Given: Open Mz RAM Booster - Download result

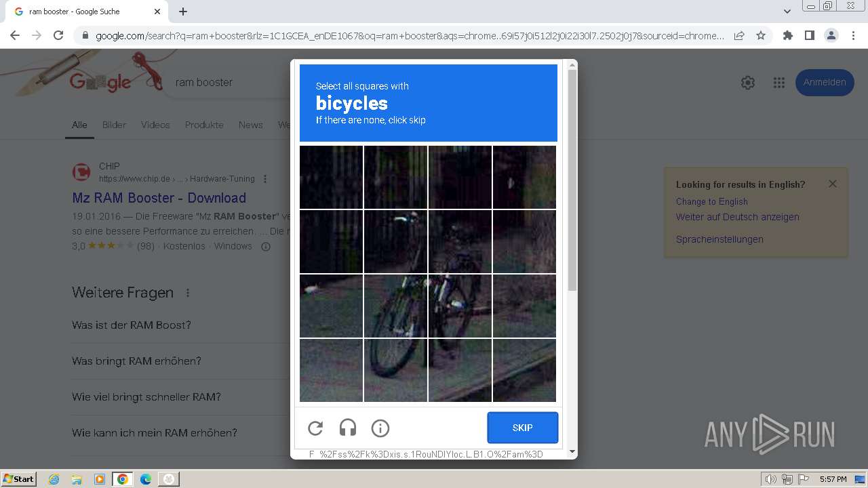Looking at the screenshot, I should coord(159,198).
